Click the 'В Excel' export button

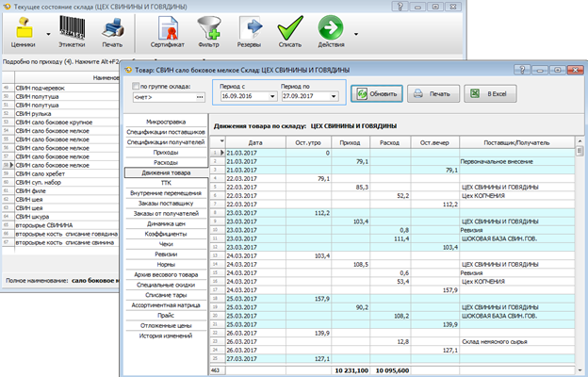coord(491,93)
